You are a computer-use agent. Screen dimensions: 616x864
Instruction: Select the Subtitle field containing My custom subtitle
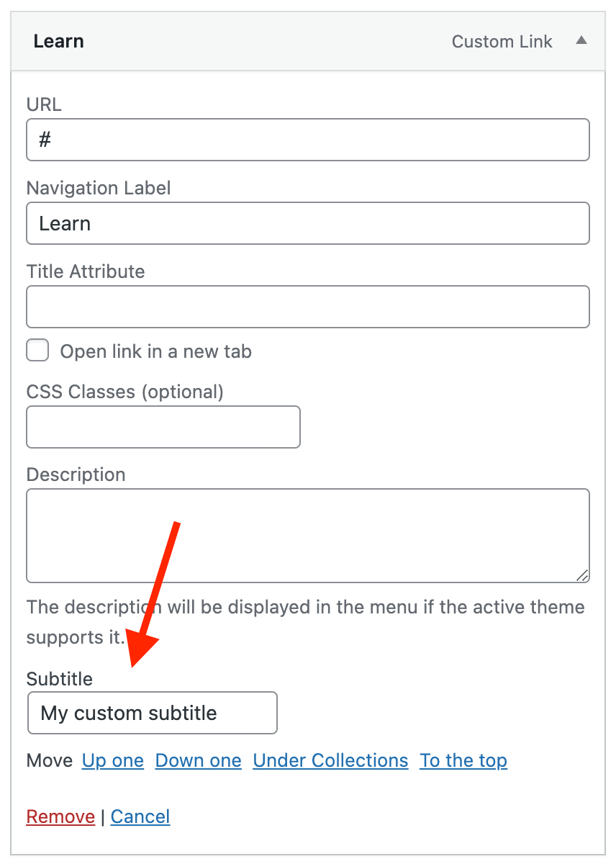pos(152,713)
